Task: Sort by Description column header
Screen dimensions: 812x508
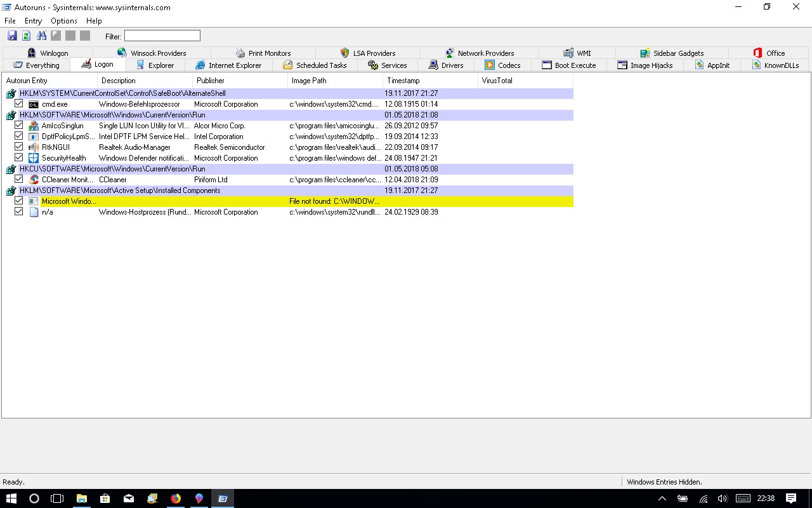Action: 145,81
